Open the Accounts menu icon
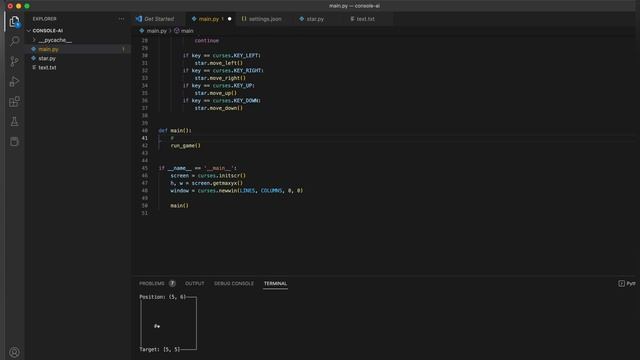Screen dimensions: 640x360 click(x=14, y=352)
